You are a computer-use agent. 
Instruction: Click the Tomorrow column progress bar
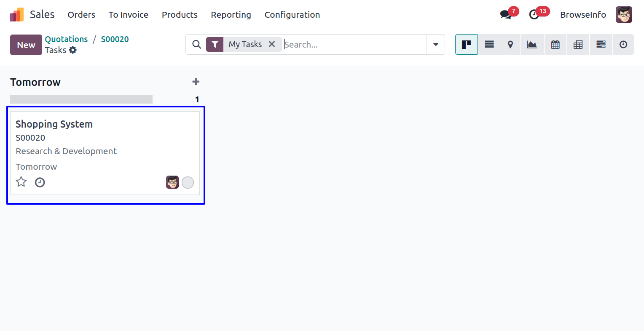click(x=81, y=99)
